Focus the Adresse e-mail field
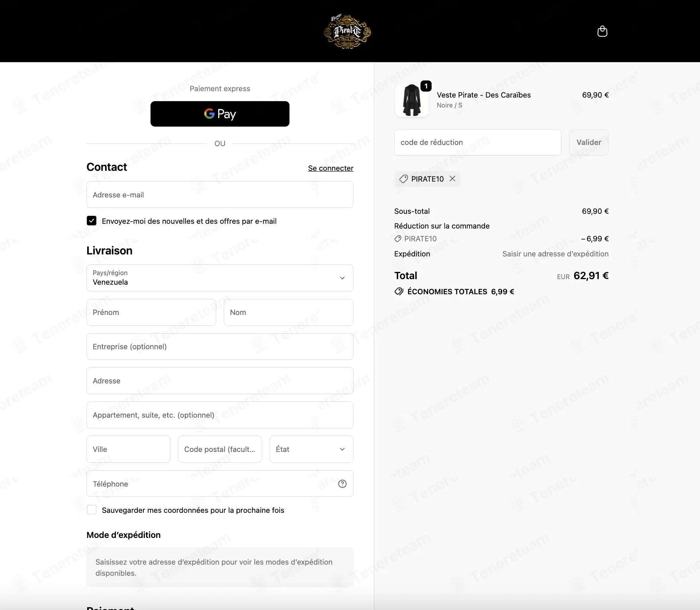This screenshot has width=700, height=610. pos(220,194)
